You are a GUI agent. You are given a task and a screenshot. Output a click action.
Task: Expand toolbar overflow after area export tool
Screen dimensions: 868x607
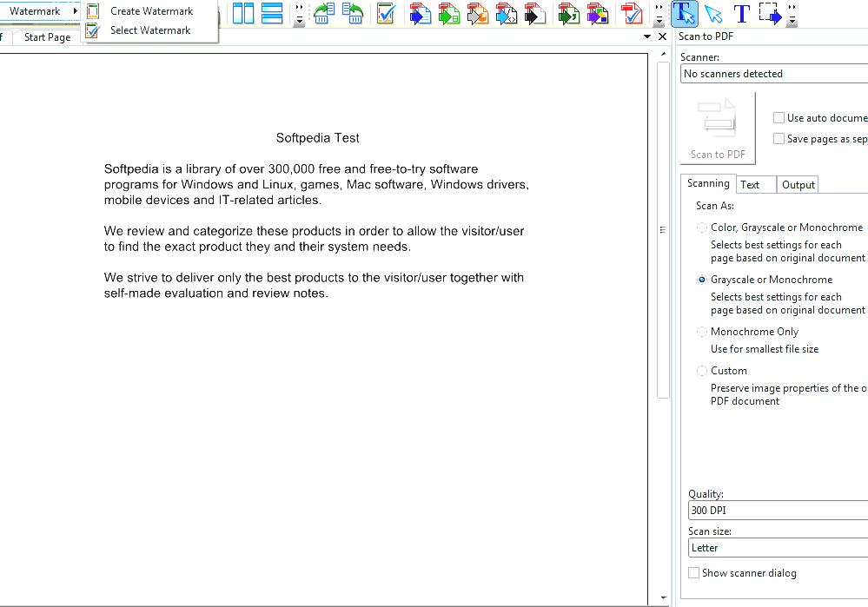(x=792, y=15)
